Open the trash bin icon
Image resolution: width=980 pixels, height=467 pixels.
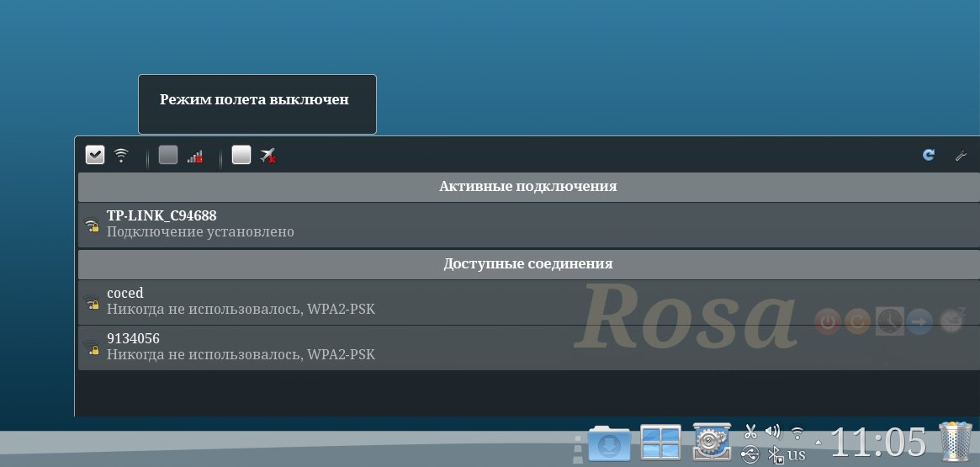click(956, 442)
